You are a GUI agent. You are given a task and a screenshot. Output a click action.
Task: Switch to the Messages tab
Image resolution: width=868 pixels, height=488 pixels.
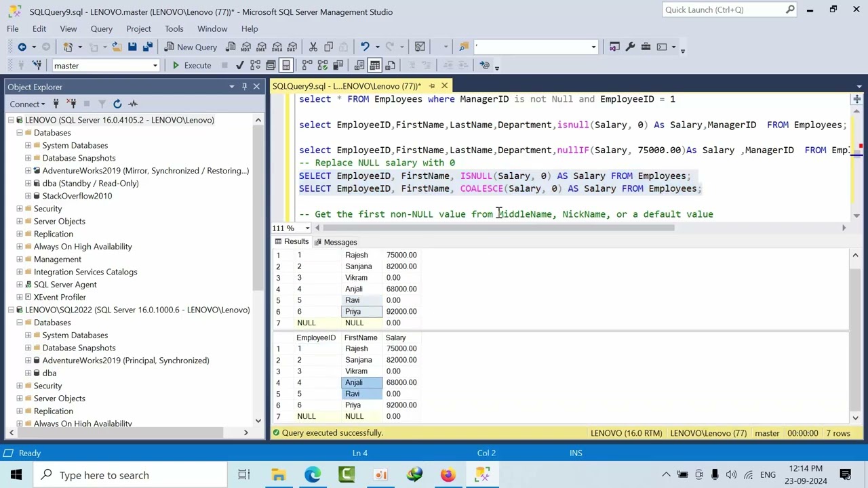point(334,242)
